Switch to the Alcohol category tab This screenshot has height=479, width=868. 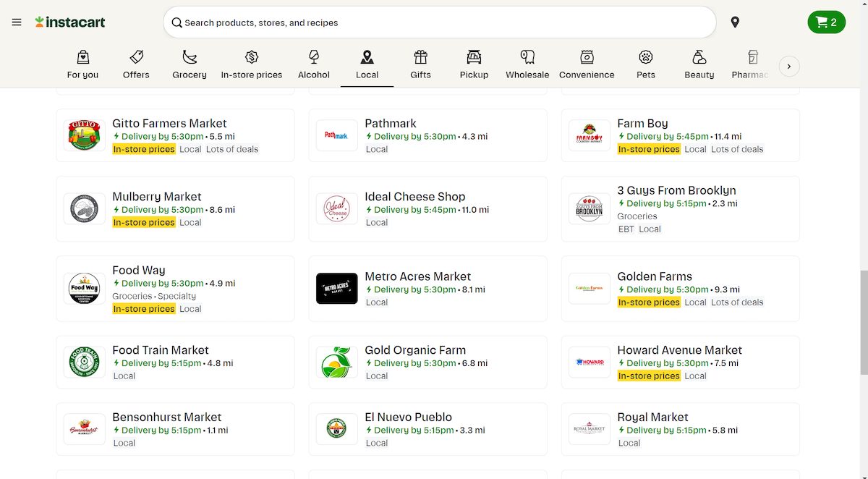[313, 64]
